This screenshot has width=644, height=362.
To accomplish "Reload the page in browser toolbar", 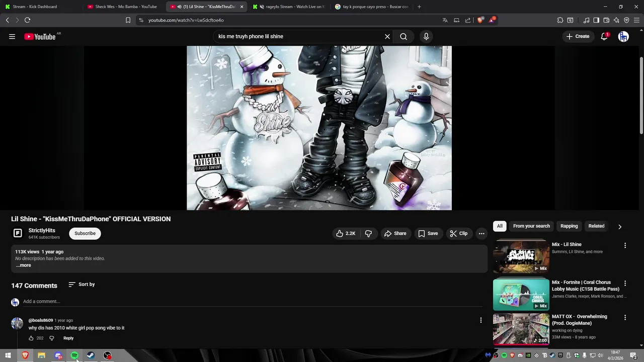I will point(27,20).
